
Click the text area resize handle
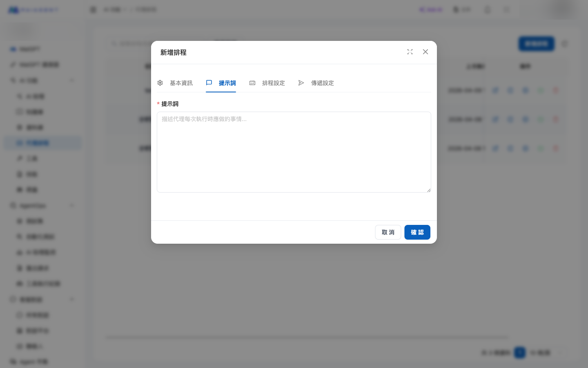tap(428, 190)
